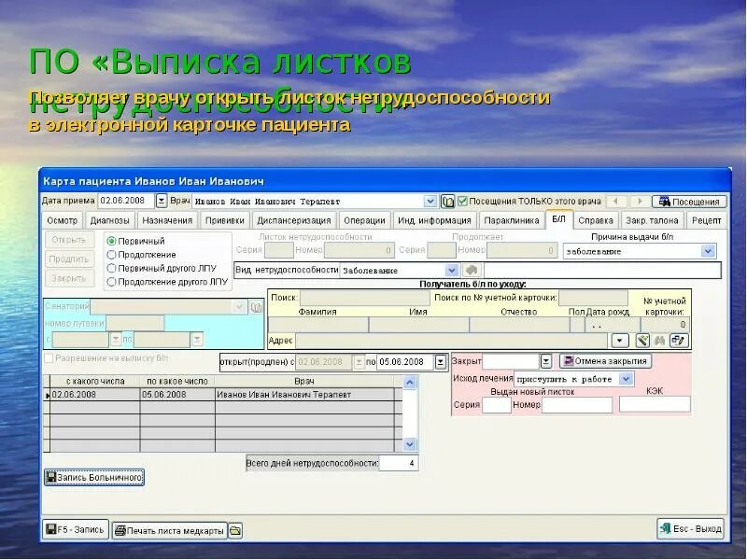Expand the Санаторий dropdown
Screen dimensions: 747x560
(x=239, y=307)
